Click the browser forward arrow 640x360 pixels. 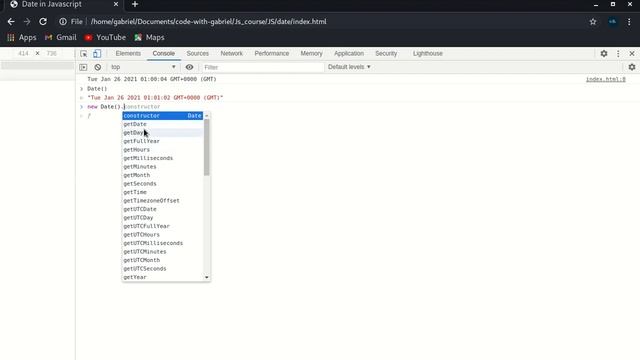click(27, 22)
